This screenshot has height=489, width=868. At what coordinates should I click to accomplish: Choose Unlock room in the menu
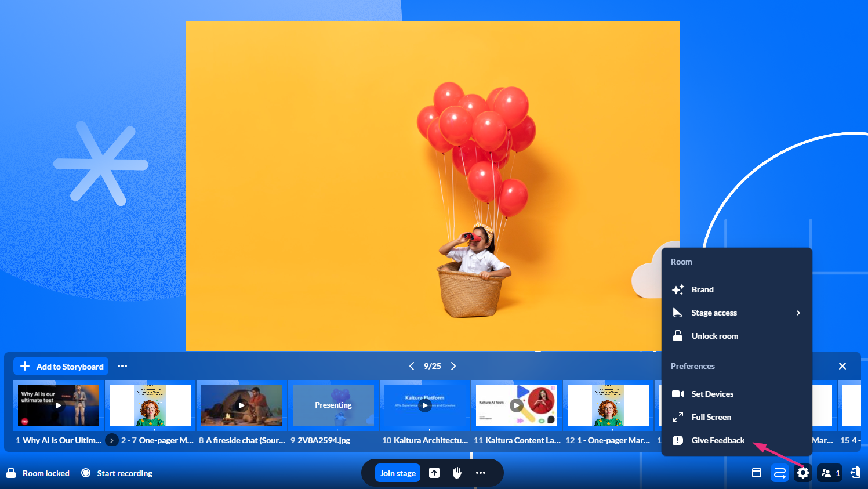(x=736, y=336)
